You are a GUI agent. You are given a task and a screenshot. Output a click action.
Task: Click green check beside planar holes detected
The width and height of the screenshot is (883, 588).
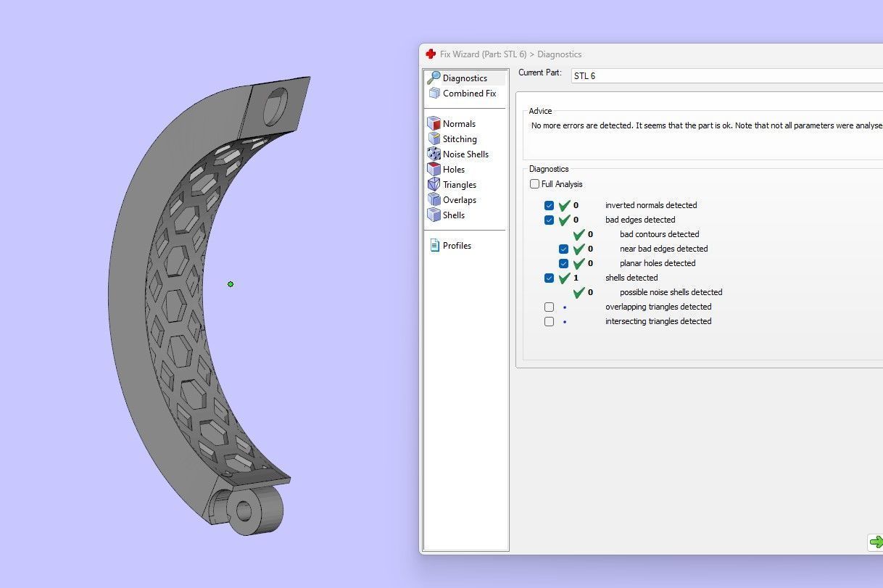(579, 263)
